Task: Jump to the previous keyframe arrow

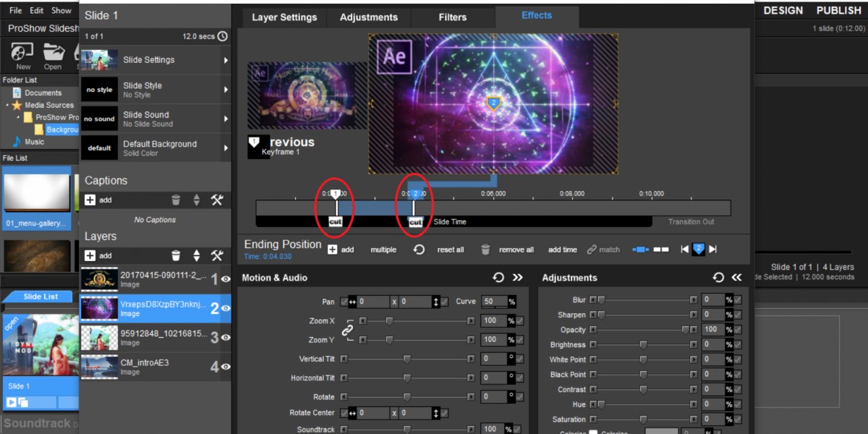Action: [x=684, y=250]
